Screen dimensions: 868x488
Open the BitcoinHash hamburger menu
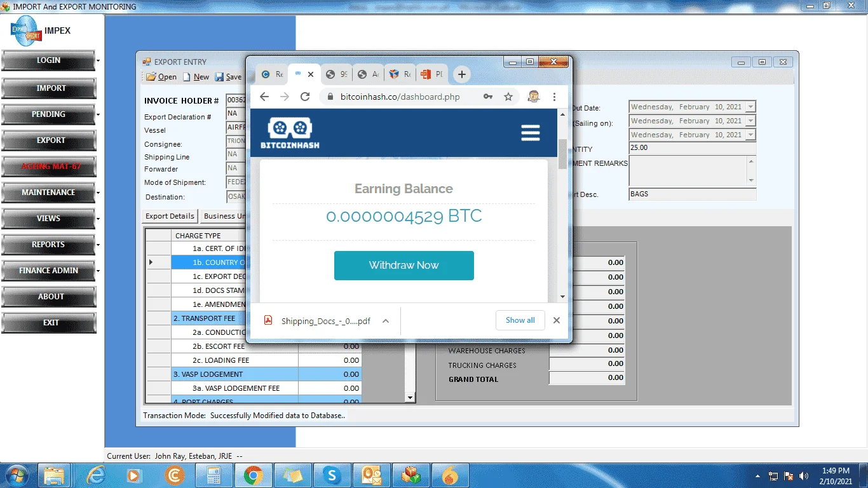pos(530,133)
